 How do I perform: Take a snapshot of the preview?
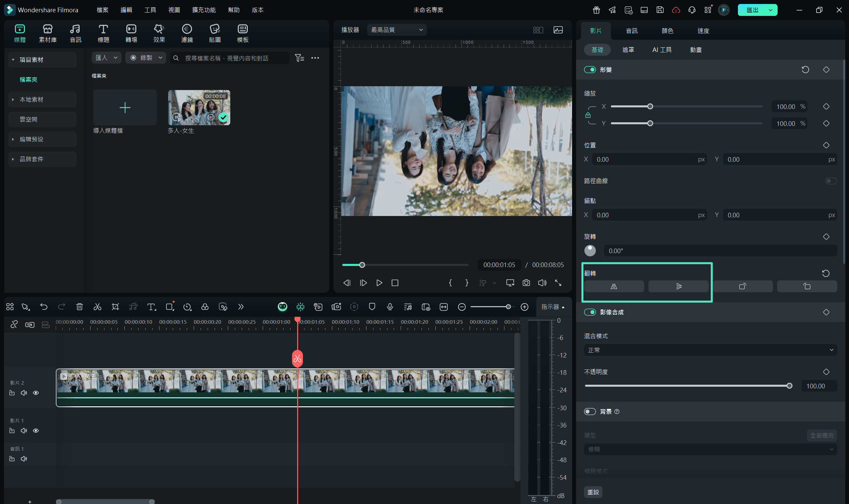click(x=526, y=283)
